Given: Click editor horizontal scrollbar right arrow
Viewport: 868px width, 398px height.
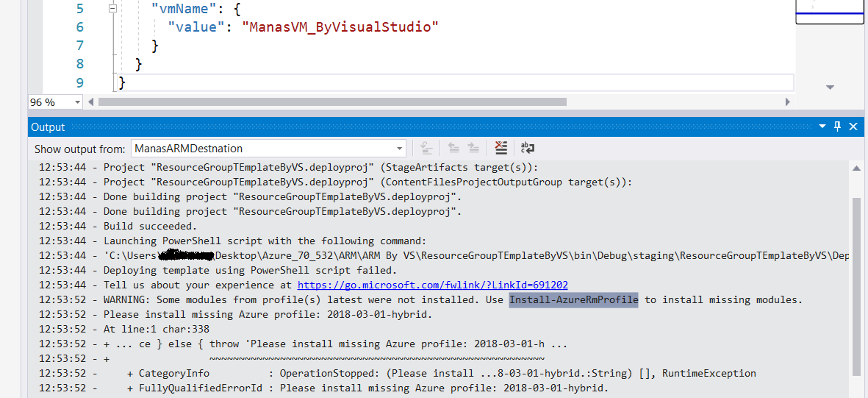Looking at the screenshot, I should [788, 102].
